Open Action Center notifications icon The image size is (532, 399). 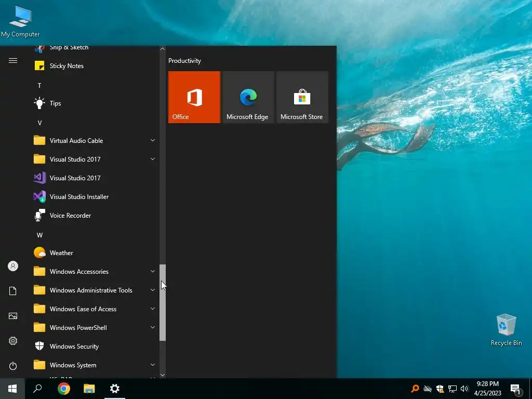(515, 390)
